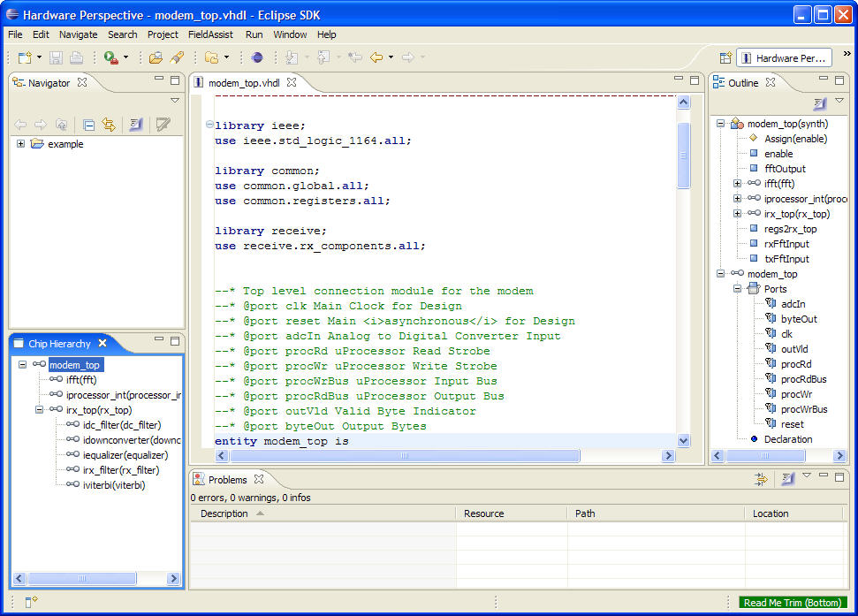Expand ifft(fft) node in Outline
The image size is (858, 616).
coord(738,183)
